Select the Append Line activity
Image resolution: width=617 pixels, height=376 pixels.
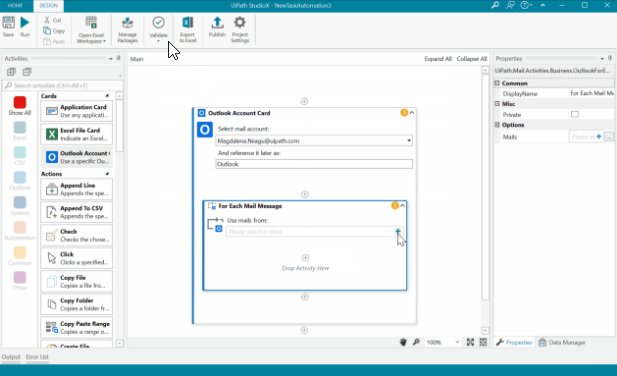(x=77, y=189)
